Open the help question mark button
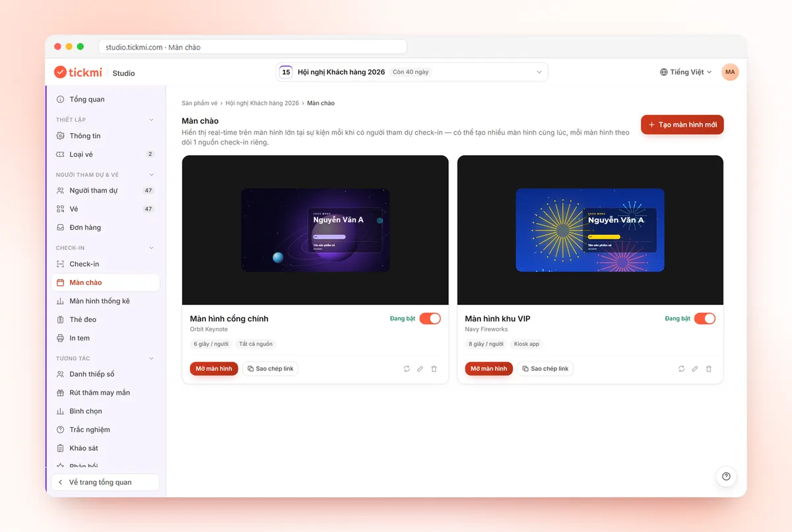 [726, 477]
